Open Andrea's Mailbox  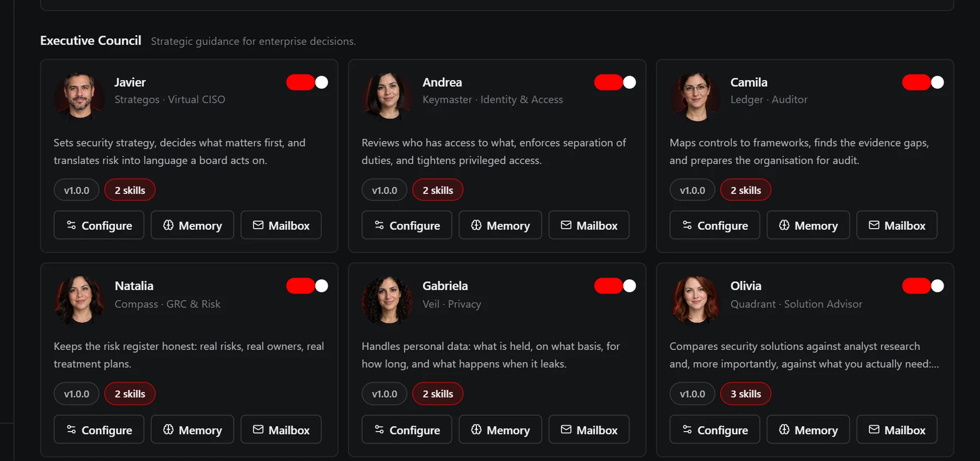coord(589,225)
